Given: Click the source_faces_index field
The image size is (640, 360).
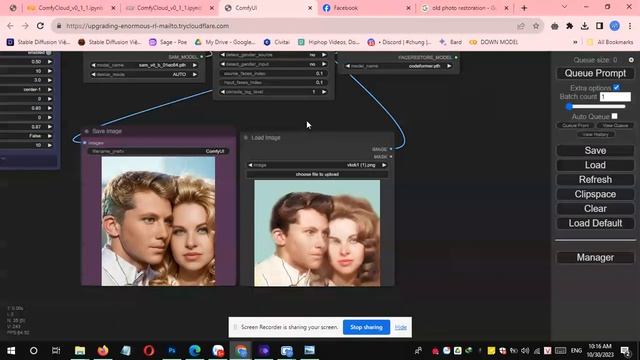Looking at the screenshot, I should [x=273, y=73].
